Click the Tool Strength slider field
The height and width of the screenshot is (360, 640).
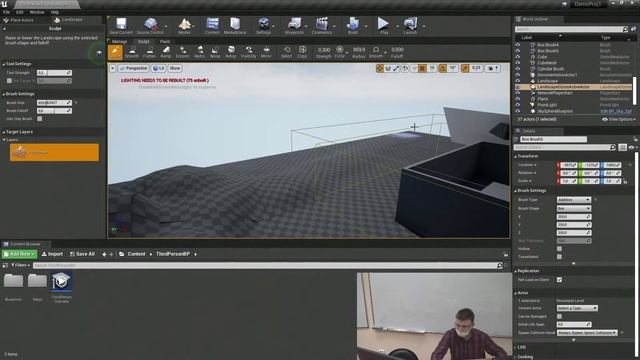coord(54,73)
